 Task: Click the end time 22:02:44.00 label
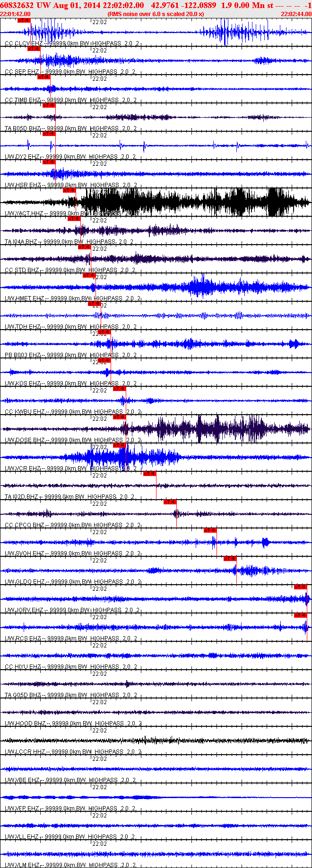(x=296, y=14)
